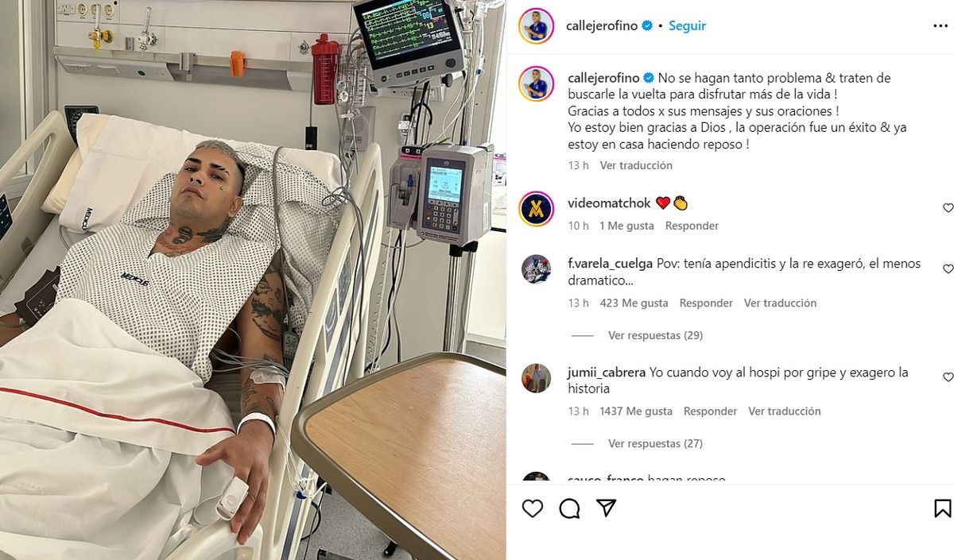Open the three-dot more options menu

940,25
